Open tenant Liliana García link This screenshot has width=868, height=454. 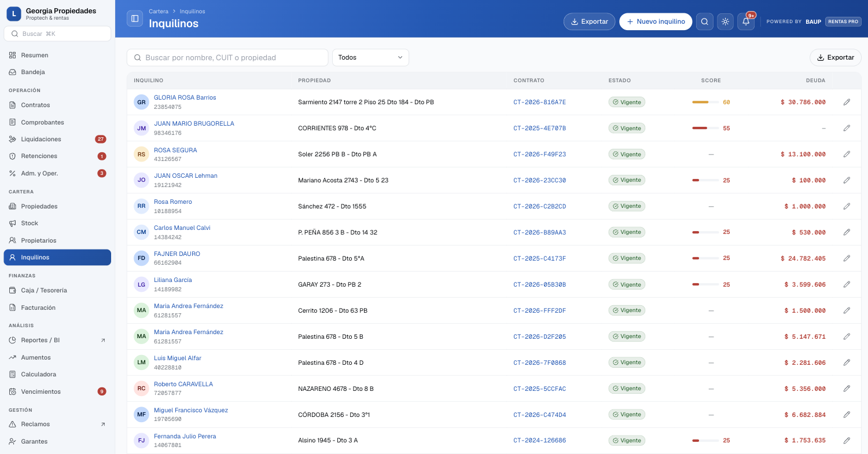tap(173, 280)
